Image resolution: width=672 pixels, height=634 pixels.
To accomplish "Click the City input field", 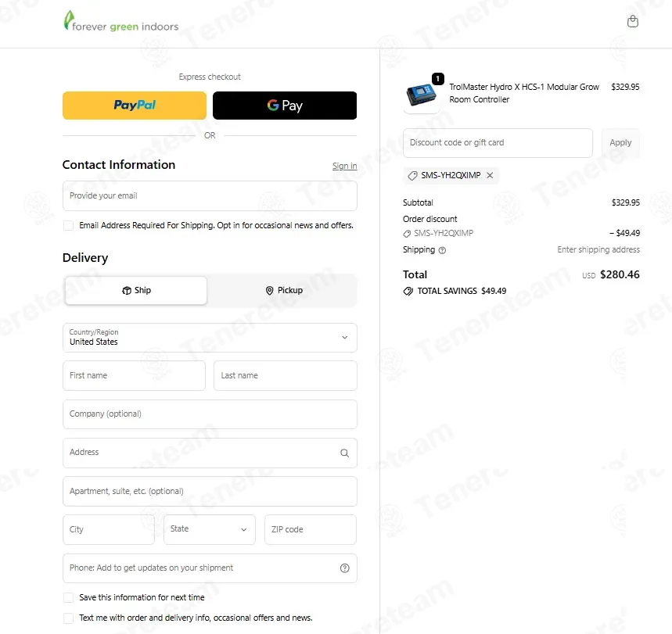I will point(109,529).
